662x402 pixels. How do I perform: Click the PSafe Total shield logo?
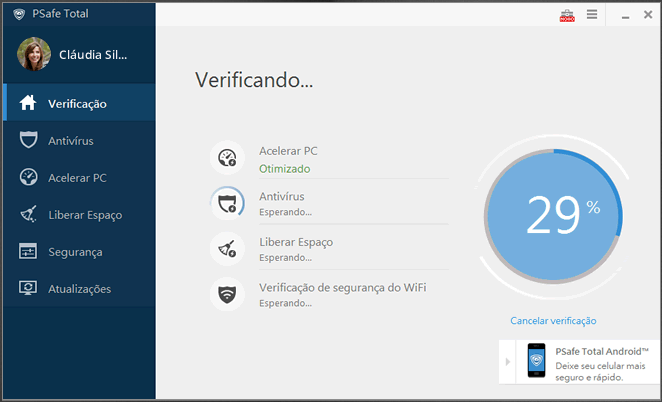pos(19,14)
